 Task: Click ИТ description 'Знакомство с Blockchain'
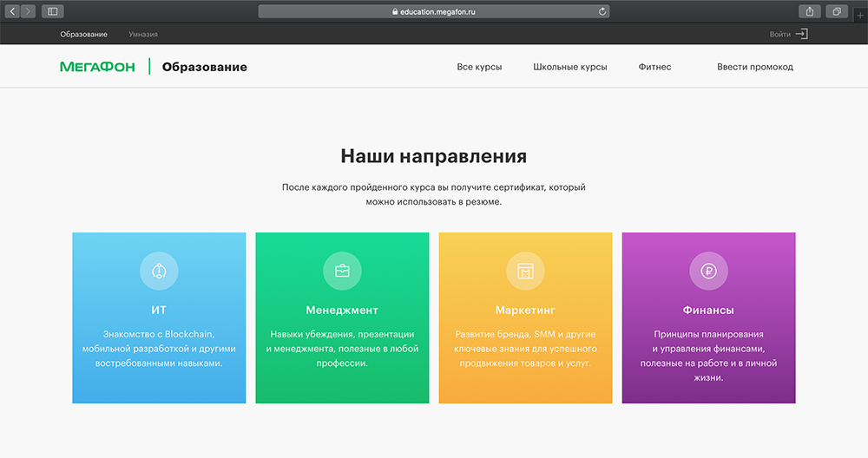(x=159, y=334)
